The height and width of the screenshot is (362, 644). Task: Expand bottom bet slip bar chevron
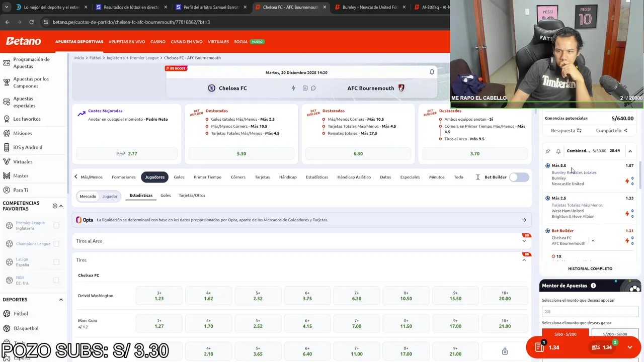point(630,347)
